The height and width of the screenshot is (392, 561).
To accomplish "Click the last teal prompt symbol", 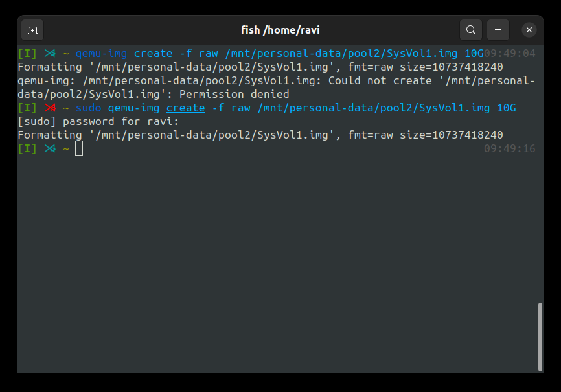I will click(x=50, y=148).
